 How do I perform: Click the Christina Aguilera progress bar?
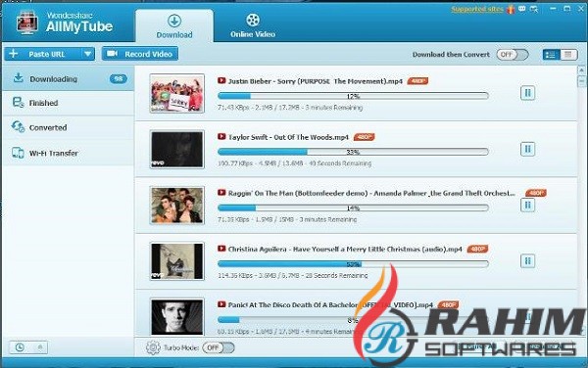click(353, 264)
